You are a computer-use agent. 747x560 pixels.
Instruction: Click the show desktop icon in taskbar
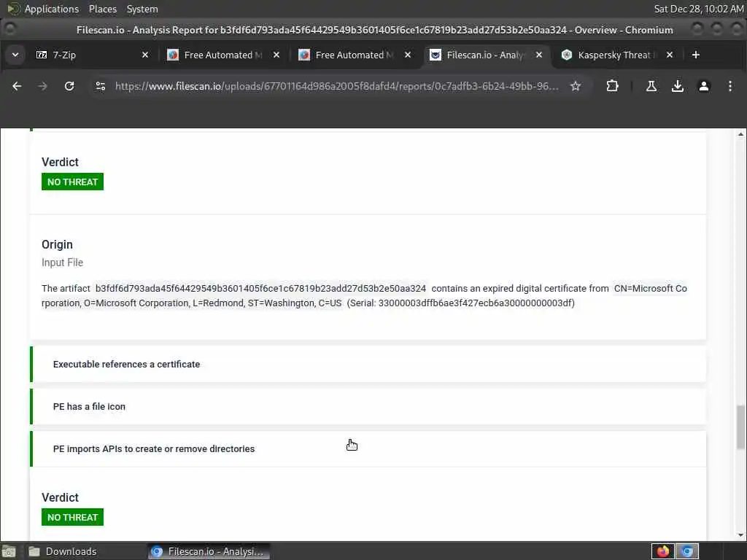pos(9,551)
